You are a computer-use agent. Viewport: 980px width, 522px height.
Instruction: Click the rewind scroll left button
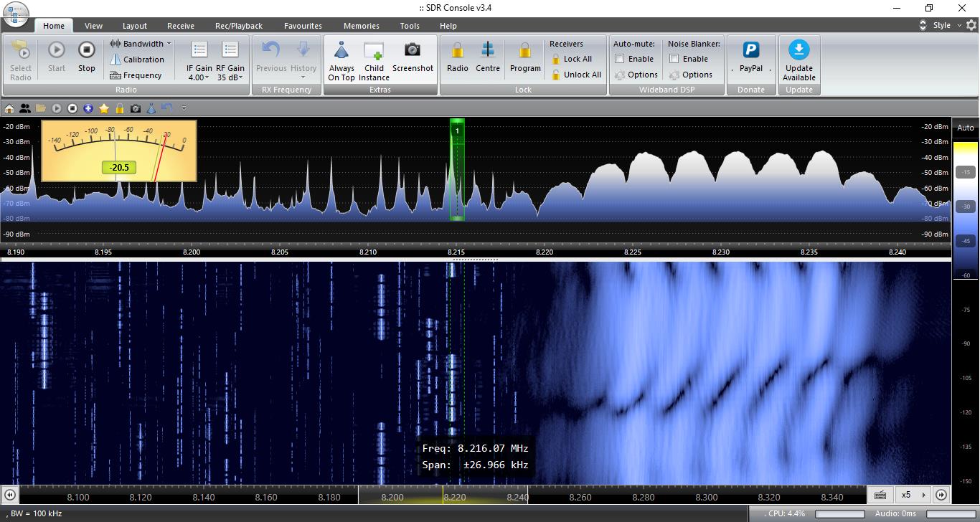tap(10, 495)
